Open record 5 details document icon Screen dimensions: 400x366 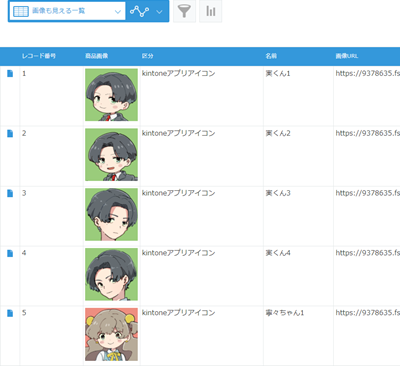10,313
